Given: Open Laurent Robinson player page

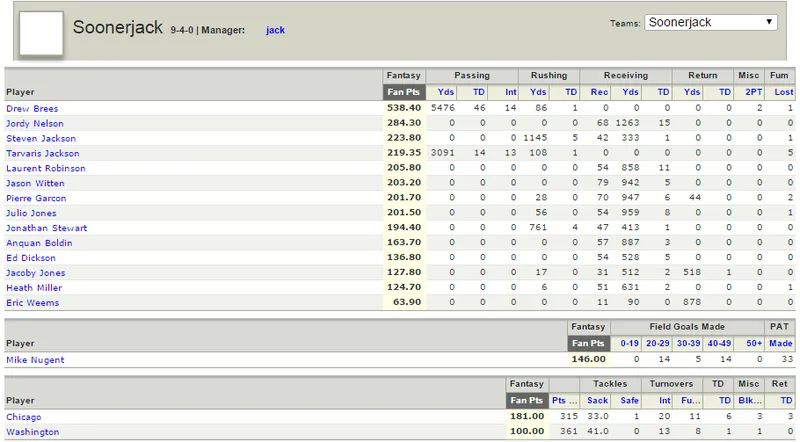Looking at the screenshot, I should point(46,168).
